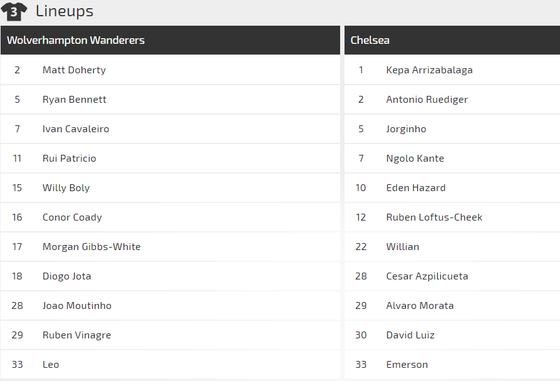This screenshot has width=560, height=381.
Task: Click Ivan Cavaleiro in the lineup
Action: (x=76, y=129)
